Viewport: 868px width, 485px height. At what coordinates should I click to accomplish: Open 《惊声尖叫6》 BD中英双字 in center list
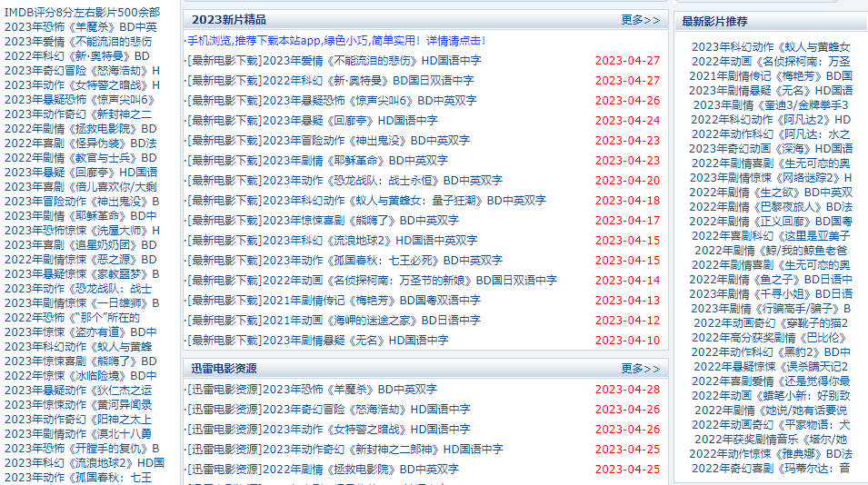tap(370, 100)
